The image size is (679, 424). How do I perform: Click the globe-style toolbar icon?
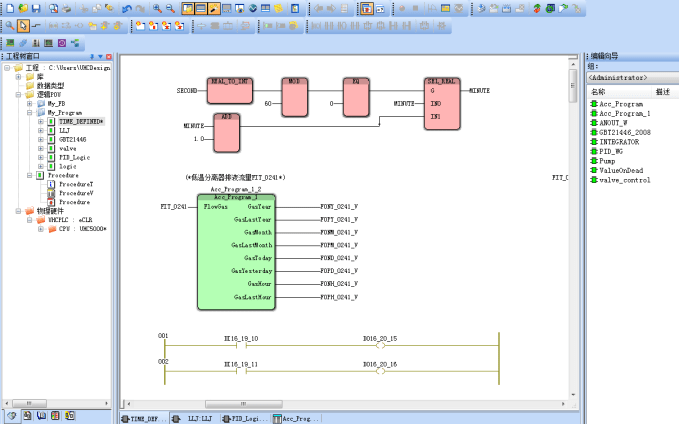252,8
